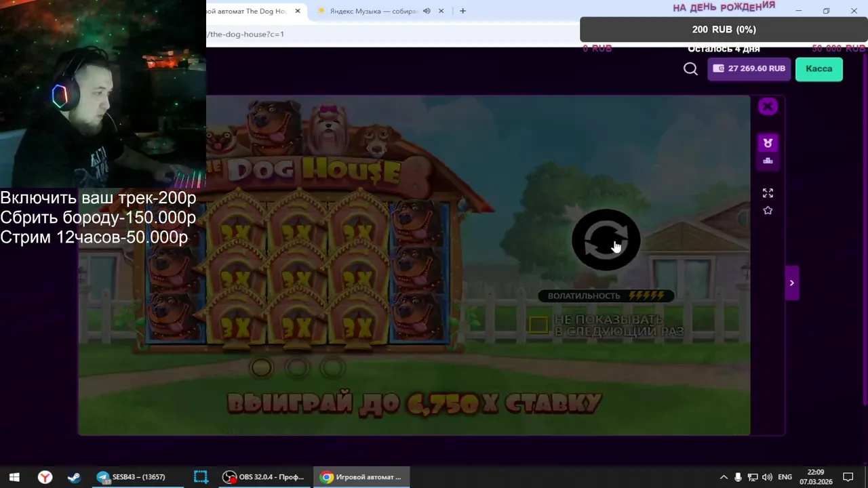Viewport: 868px width, 488px height.
Task: Close the game with the purple X
Action: [768, 106]
